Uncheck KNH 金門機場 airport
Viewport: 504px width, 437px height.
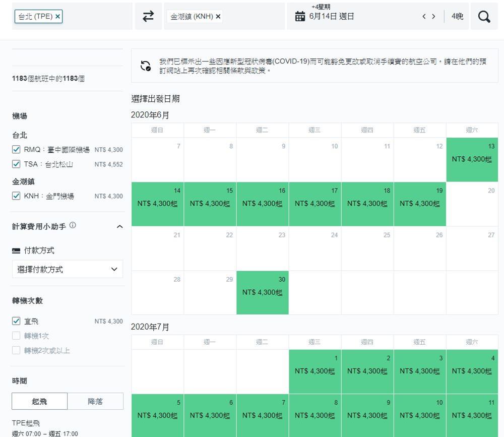(16, 196)
